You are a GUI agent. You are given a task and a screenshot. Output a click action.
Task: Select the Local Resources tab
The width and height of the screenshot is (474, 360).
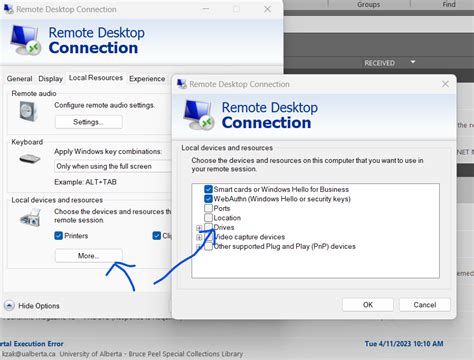tap(96, 78)
